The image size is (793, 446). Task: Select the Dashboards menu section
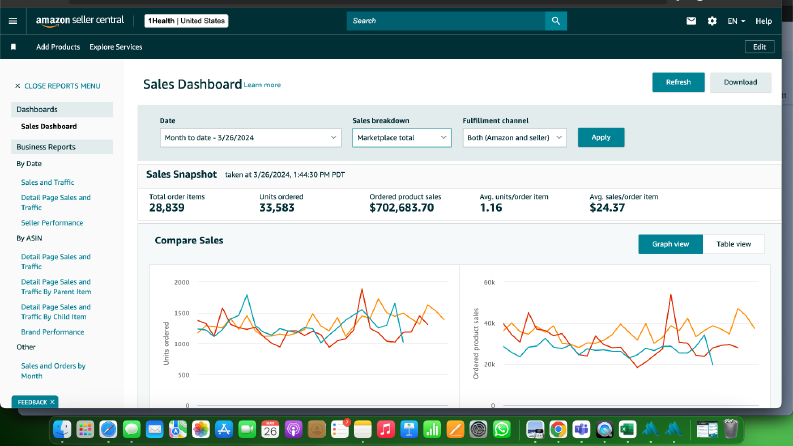[x=62, y=109]
